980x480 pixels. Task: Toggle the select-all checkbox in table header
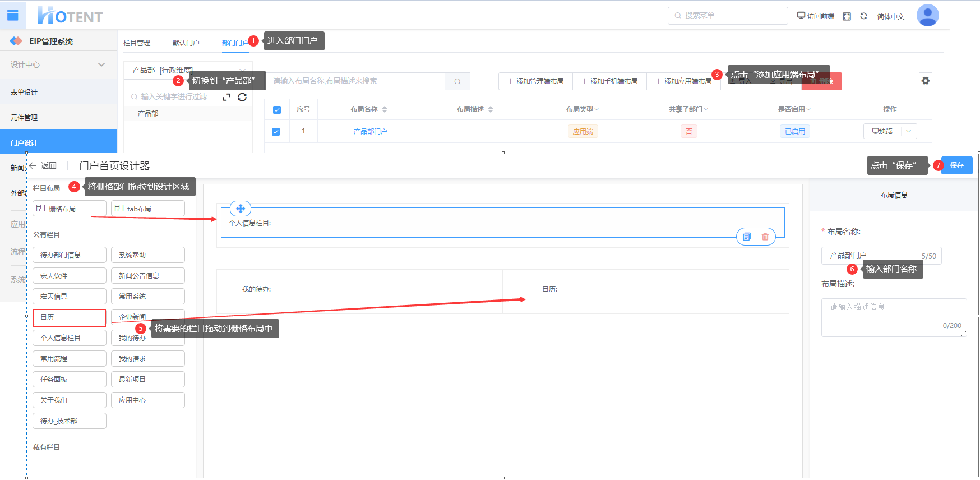point(276,110)
